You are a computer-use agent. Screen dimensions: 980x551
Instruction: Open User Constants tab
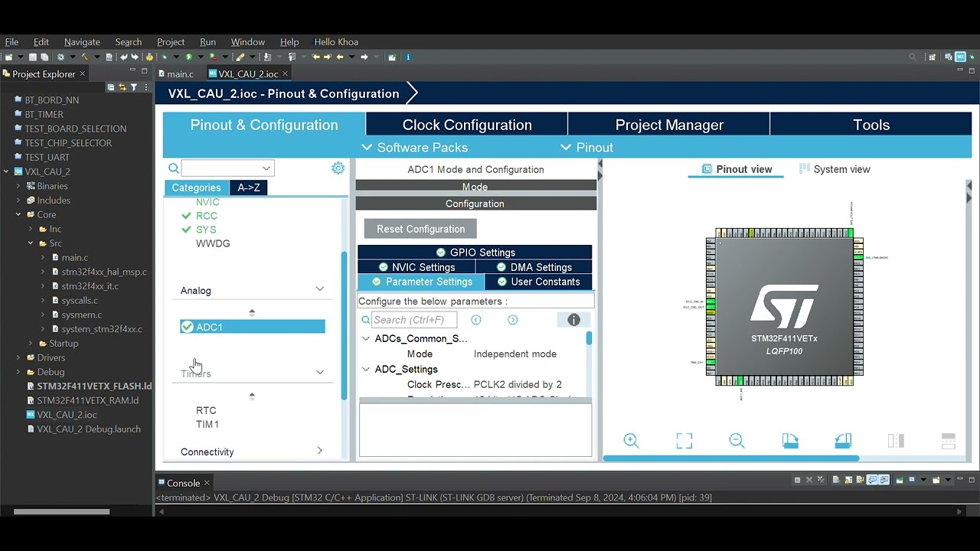click(538, 282)
